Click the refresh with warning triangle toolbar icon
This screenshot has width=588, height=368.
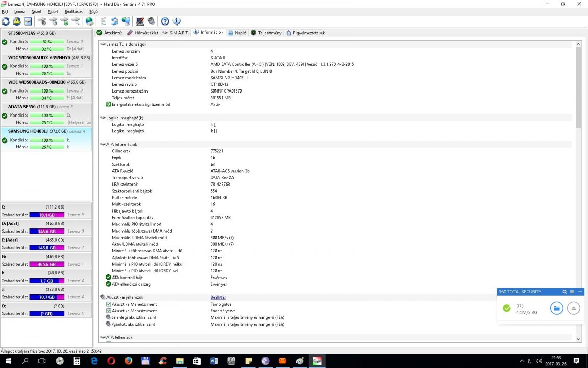click(17, 21)
